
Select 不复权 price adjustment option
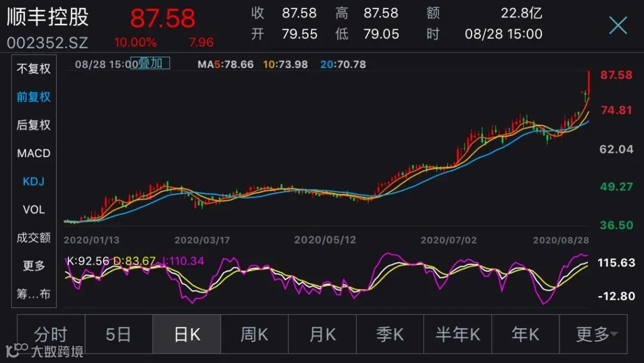33,69
